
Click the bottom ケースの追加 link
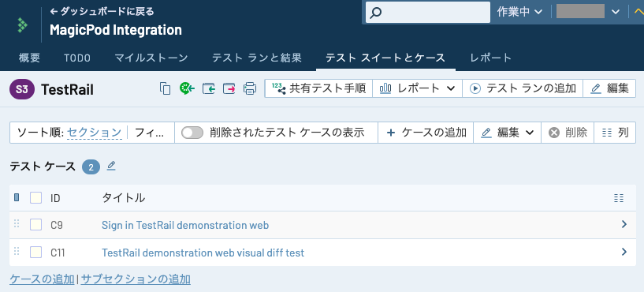click(42, 279)
